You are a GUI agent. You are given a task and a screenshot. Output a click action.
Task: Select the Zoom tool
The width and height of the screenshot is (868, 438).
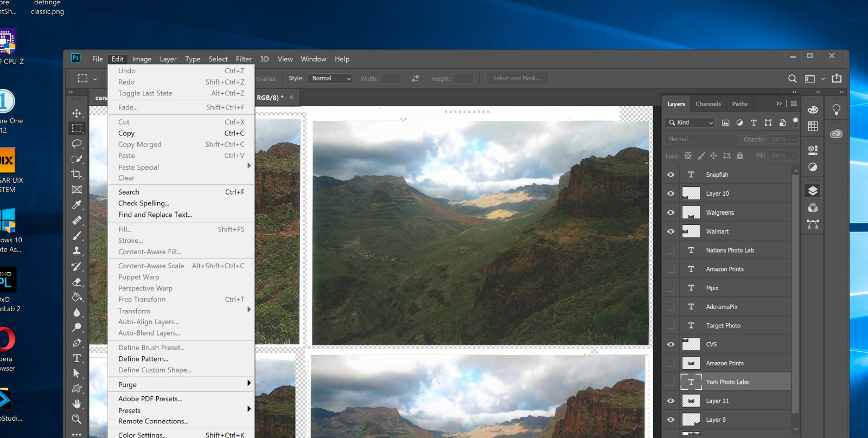76,419
